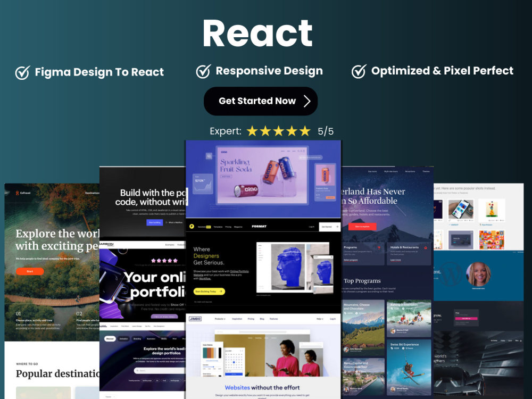
Task: Open Pricing in Format navigation
Action: click(228, 227)
